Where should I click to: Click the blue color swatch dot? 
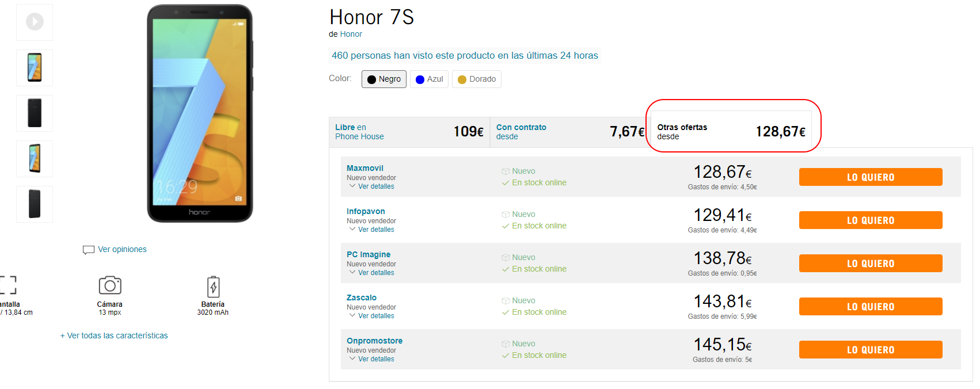click(420, 79)
